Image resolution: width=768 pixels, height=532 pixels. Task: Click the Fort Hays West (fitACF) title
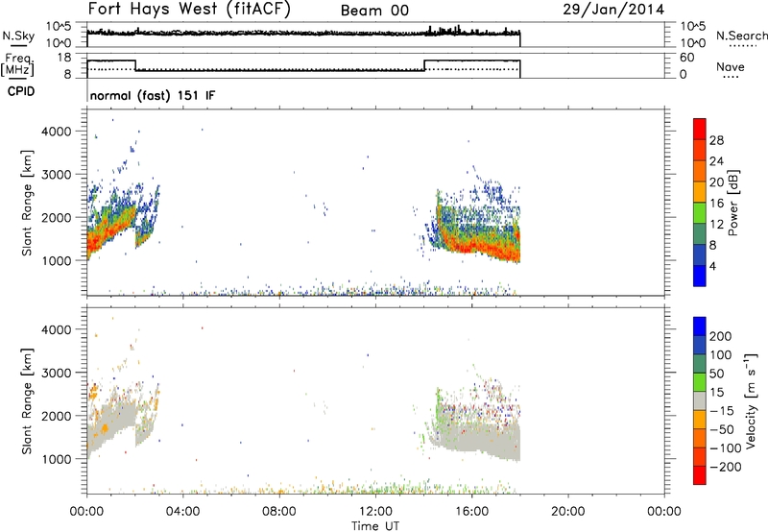tap(189, 9)
